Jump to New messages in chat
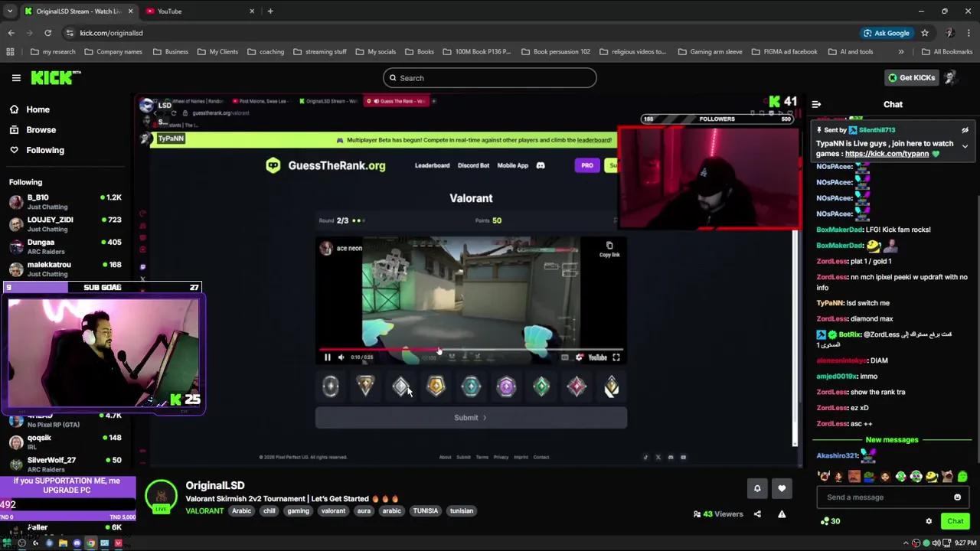 tap(891, 440)
